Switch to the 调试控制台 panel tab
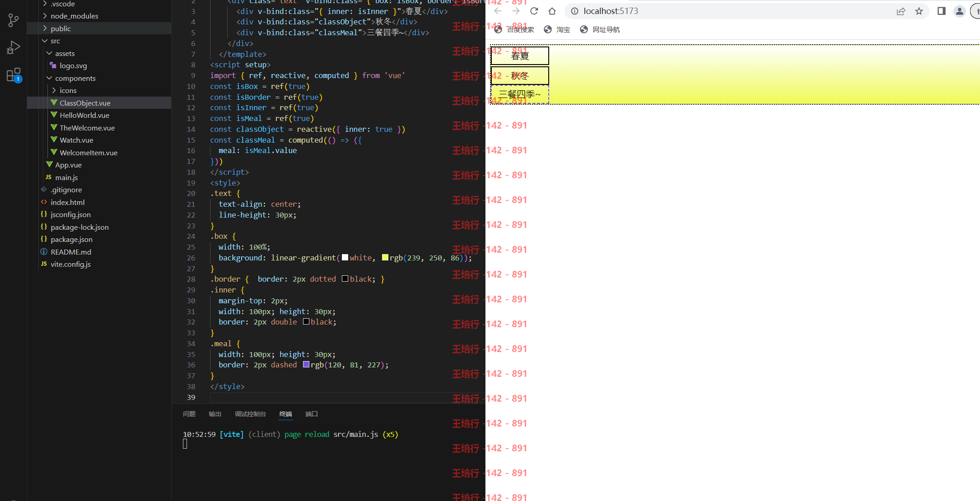980x501 pixels. click(x=250, y=414)
